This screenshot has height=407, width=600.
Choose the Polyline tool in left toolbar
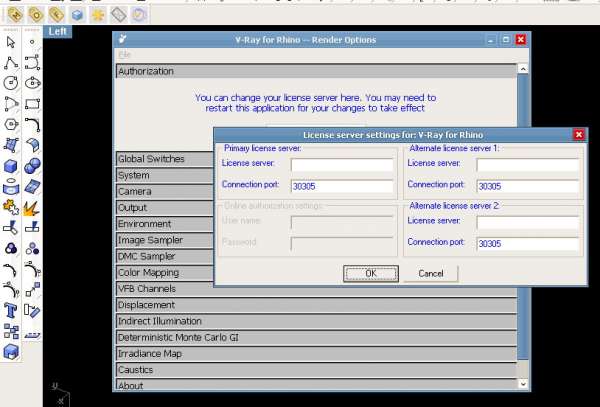coord(11,62)
